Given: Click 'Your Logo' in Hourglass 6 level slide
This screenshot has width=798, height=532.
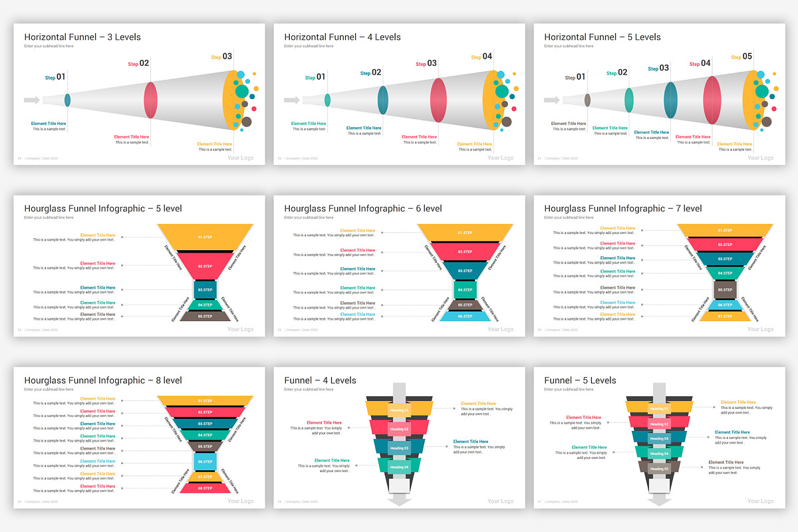Looking at the screenshot, I should tap(500, 330).
